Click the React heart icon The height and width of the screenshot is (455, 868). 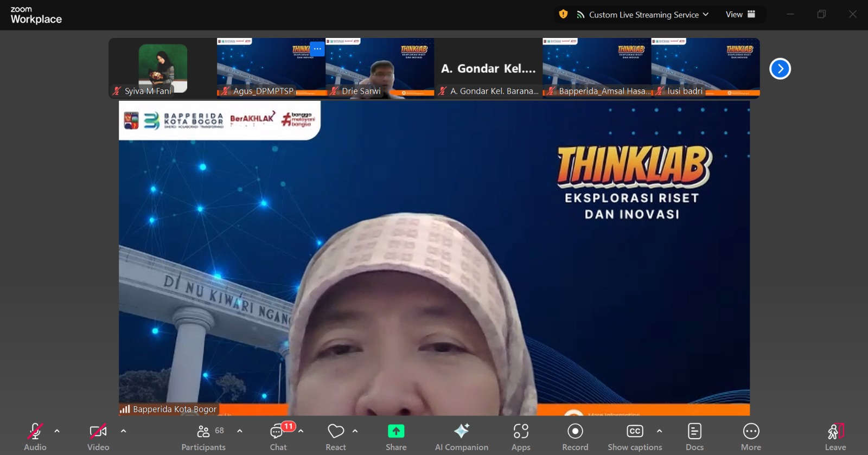point(336,432)
